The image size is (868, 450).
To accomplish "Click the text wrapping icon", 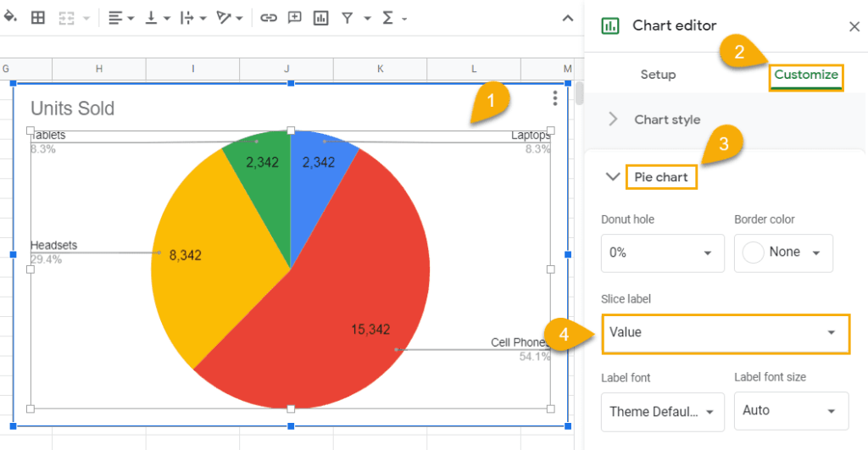I will coord(187,19).
